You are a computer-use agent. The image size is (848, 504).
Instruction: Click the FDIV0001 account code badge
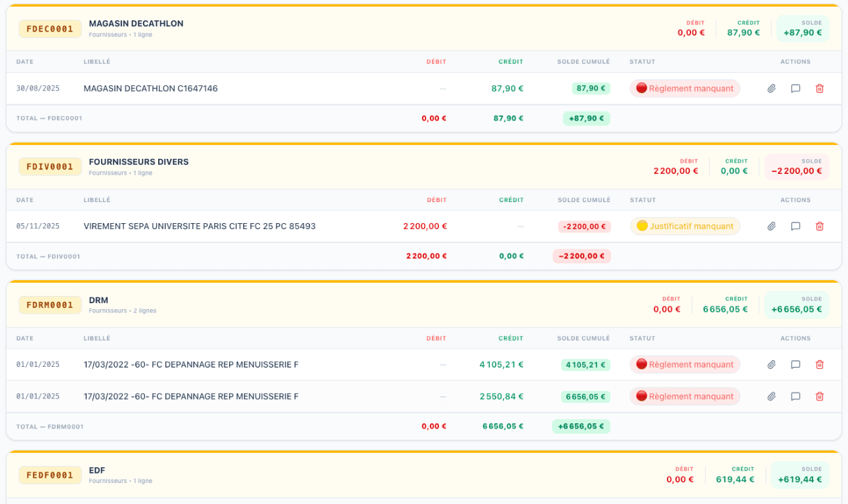(50, 167)
